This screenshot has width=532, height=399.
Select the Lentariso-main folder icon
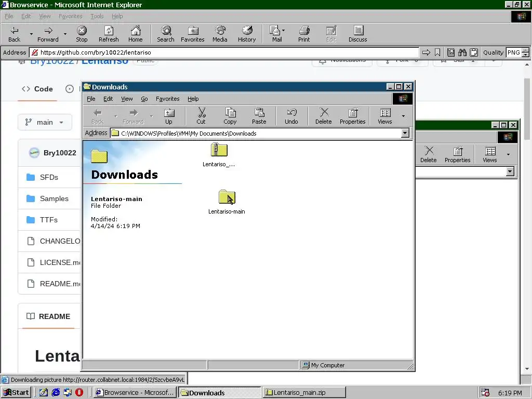(227, 197)
